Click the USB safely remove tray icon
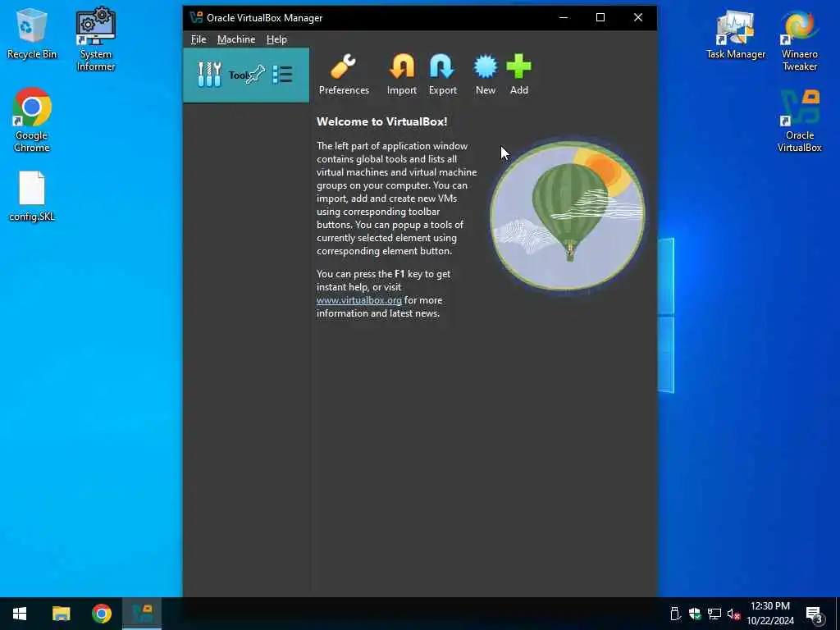 pyautogui.click(x=675, y=614)
